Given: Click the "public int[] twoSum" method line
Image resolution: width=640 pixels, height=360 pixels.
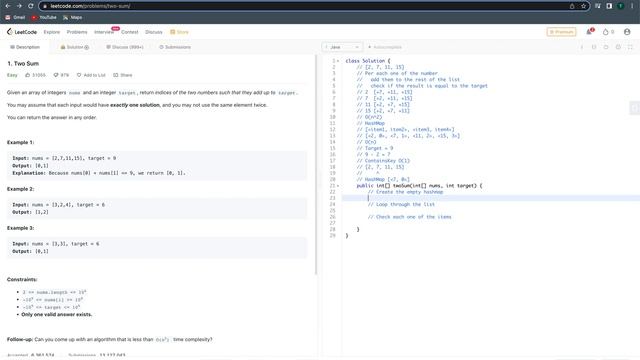Looking at the screenshot, I should pyautogui.click(x=419, y=186).
